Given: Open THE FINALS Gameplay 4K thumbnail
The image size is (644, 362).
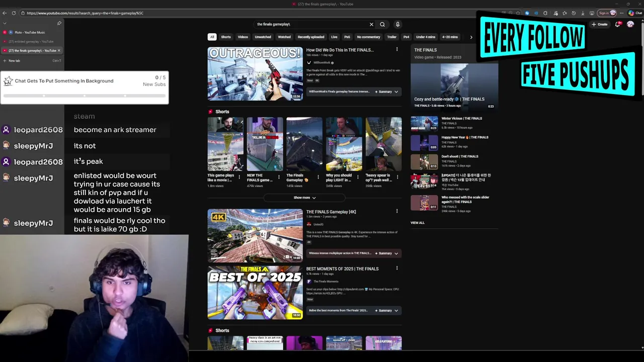Looking at the screenshot, I should [x=255, y=235].
